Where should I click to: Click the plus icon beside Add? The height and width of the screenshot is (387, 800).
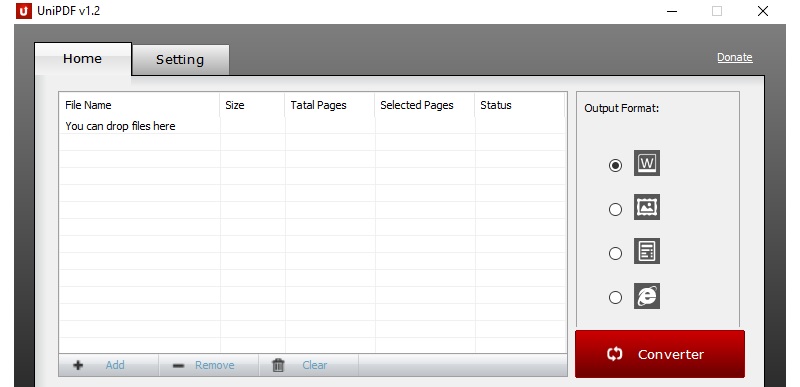78,365
